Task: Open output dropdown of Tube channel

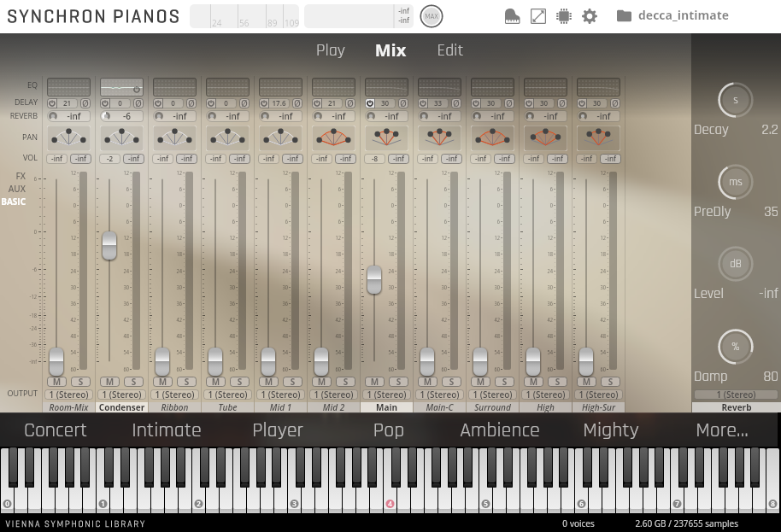Action: 227,395
